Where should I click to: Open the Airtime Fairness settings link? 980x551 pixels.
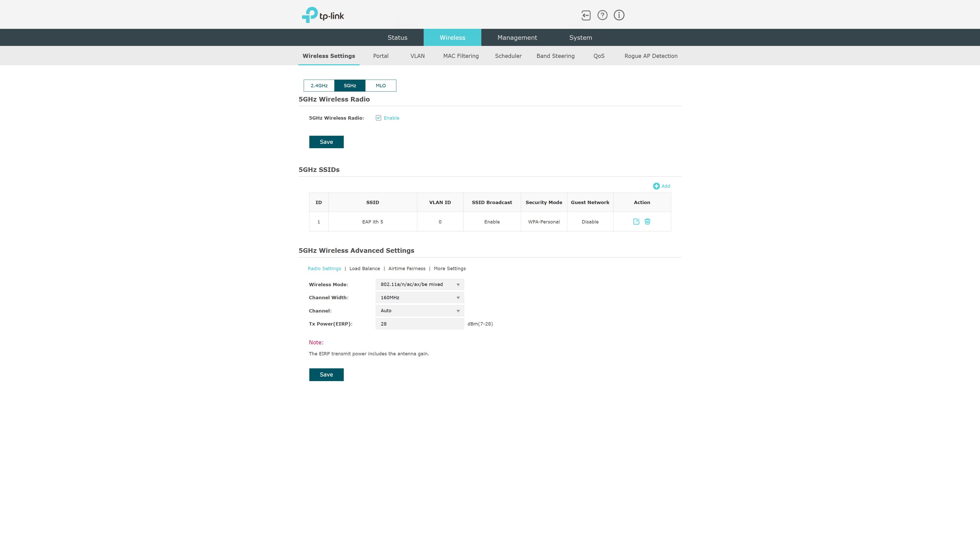click(407, 268)
